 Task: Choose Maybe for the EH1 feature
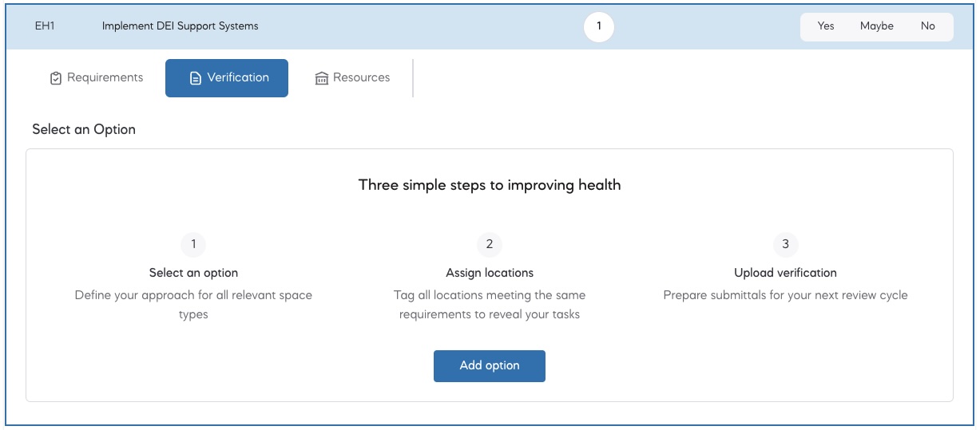point(876,26)
